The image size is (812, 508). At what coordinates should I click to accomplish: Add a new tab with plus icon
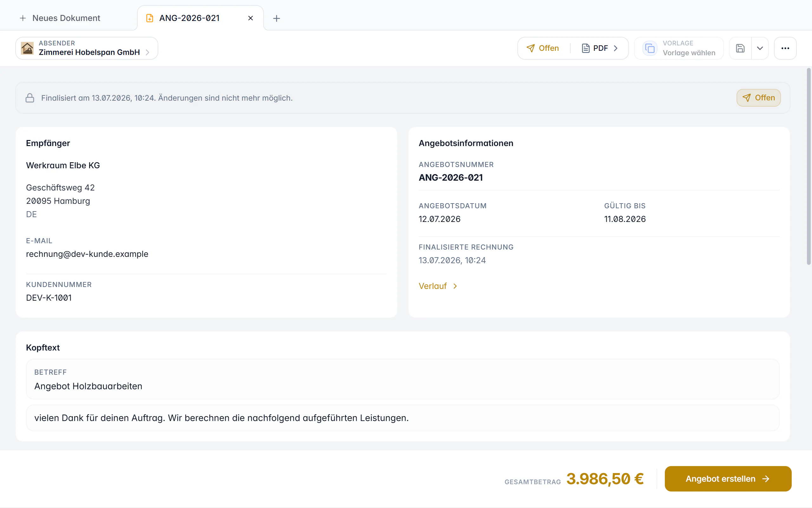(277, 18)
